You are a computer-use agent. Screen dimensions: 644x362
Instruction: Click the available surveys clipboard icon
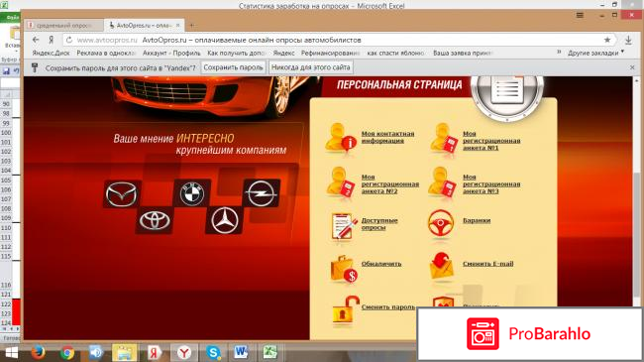coord(344,225)
